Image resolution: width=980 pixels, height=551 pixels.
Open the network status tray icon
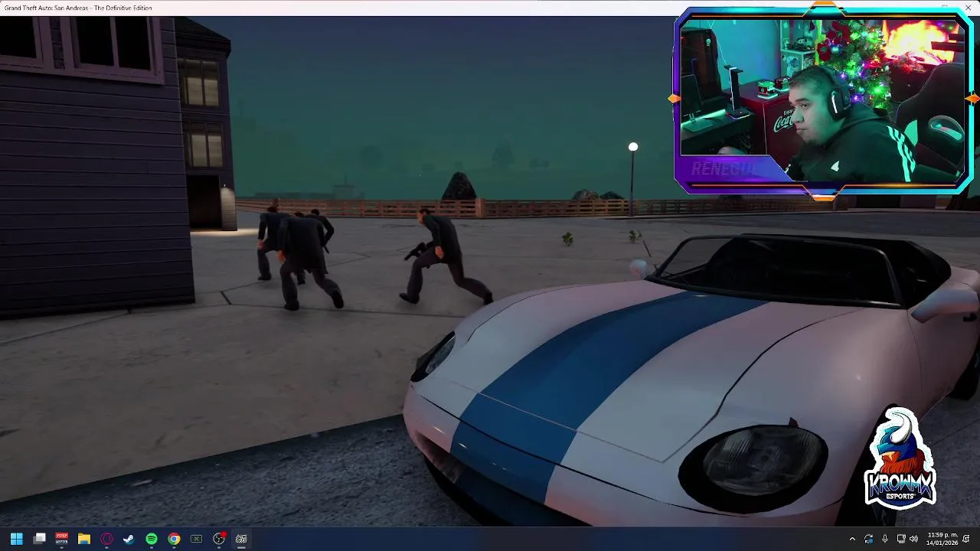[x=901, y=540]
